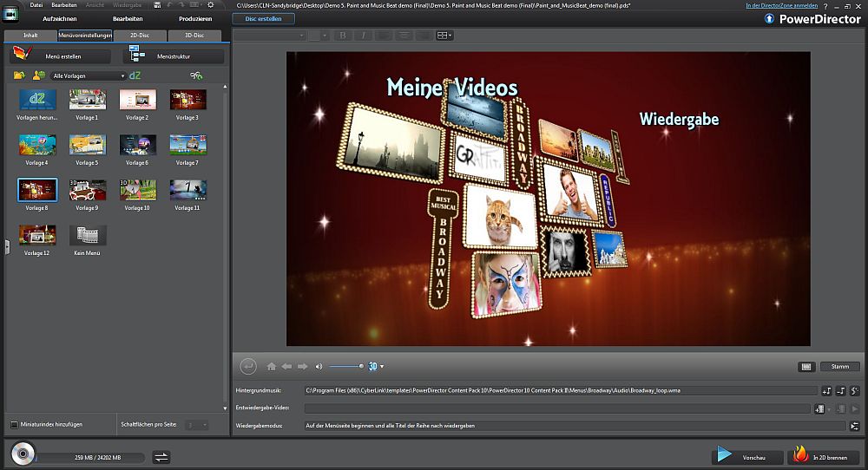Screen dimensions: 868x470
Task: Expand the dropdown arrow next to 3D
Action: [382, 367]
